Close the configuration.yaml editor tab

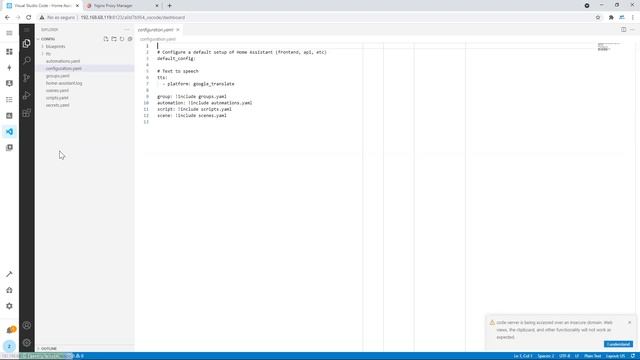pyautogui.click(x=178, y=30)
